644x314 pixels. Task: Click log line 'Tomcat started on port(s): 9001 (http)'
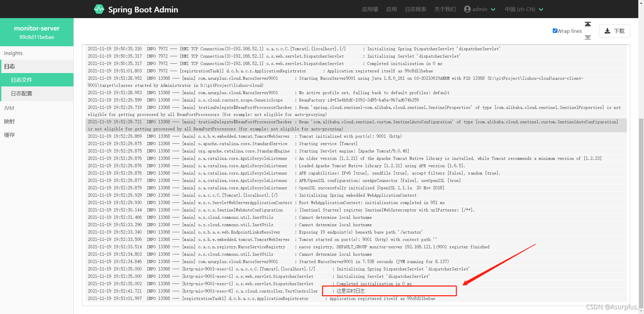click(356, 239)
